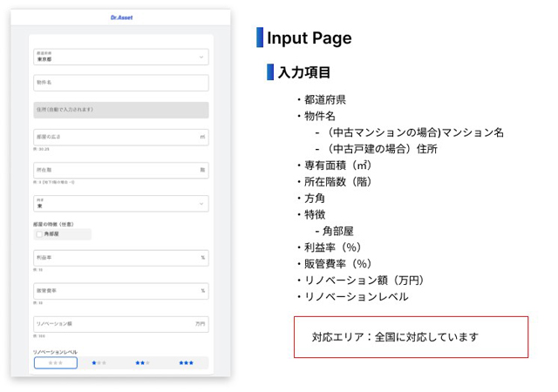This screenshot has height=392, width=558.
Task: Enable the 角部屋 checkbox
Action: click(x=39, y=234)
